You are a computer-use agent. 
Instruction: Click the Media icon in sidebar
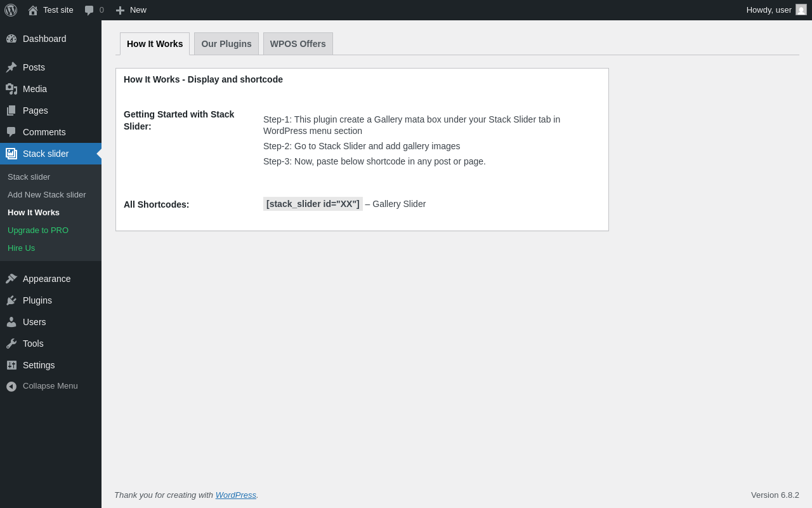pos(11,89)
